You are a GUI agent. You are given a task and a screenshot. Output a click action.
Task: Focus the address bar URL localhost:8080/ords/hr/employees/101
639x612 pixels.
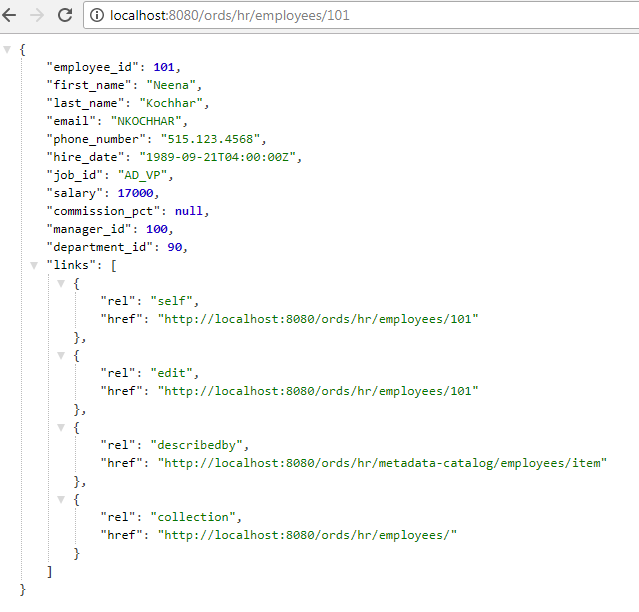coord(229,15)
